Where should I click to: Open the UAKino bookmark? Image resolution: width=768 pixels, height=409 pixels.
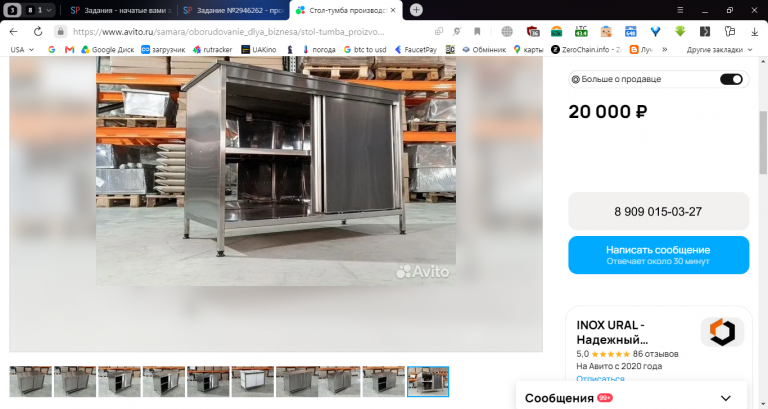coord(259,49)
